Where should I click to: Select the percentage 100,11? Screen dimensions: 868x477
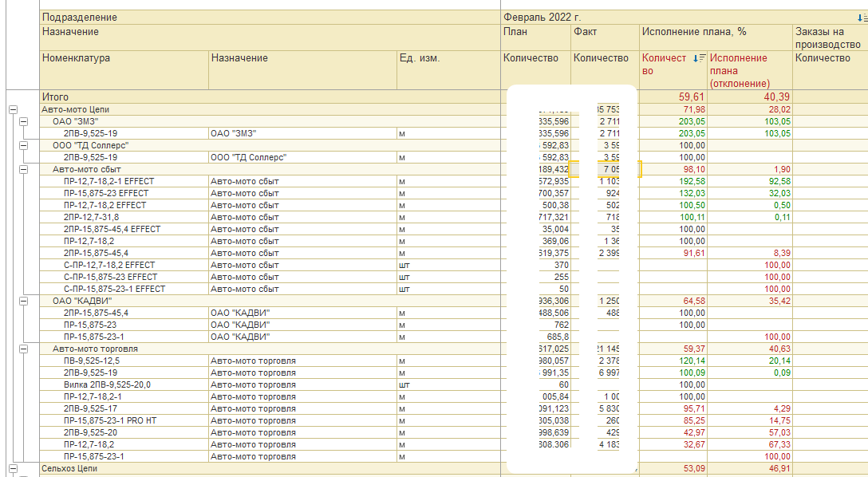coord(692,218)
